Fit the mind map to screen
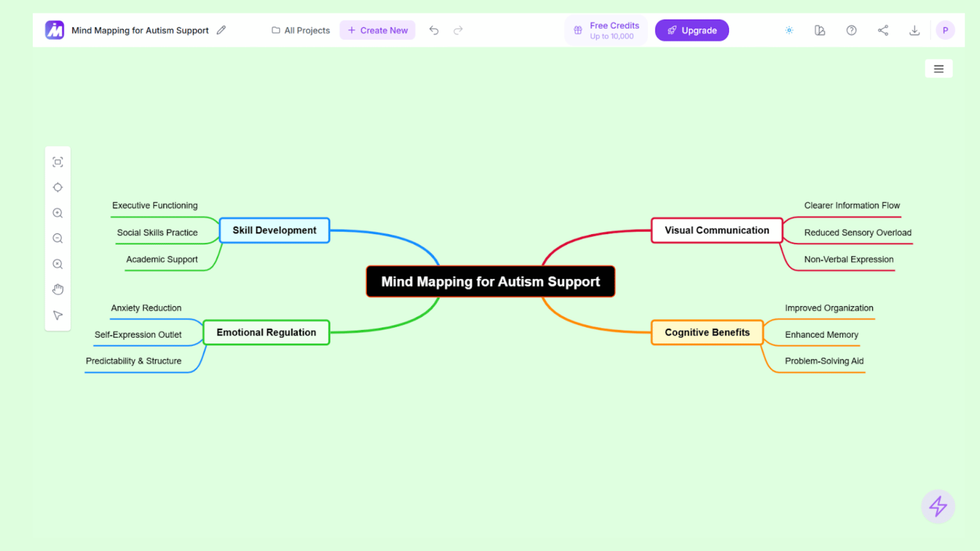This screenshot has width=980, height=551. coord(58,162)
